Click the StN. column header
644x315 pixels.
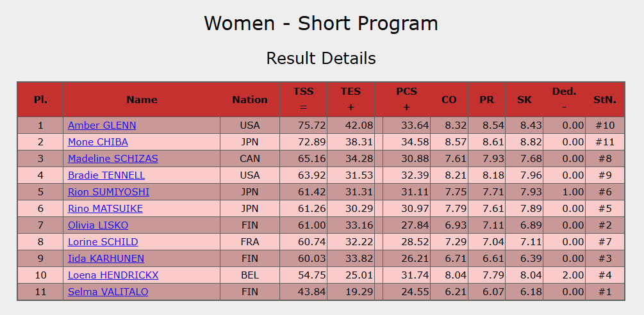[x=604, y=99]
